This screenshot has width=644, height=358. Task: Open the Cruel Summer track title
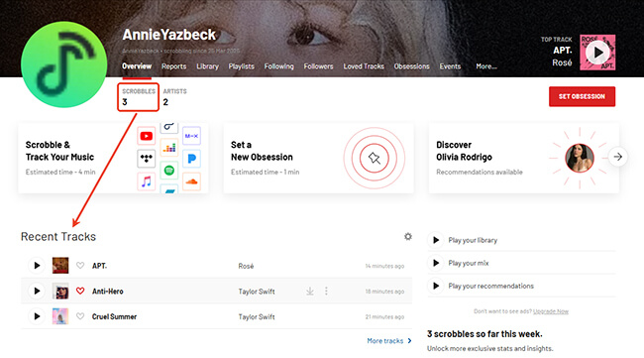pyautogui.click(x=114, y=317)
